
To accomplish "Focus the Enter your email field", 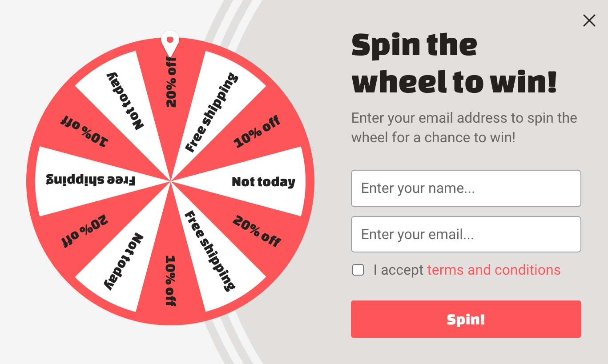I will click(466, 234).
